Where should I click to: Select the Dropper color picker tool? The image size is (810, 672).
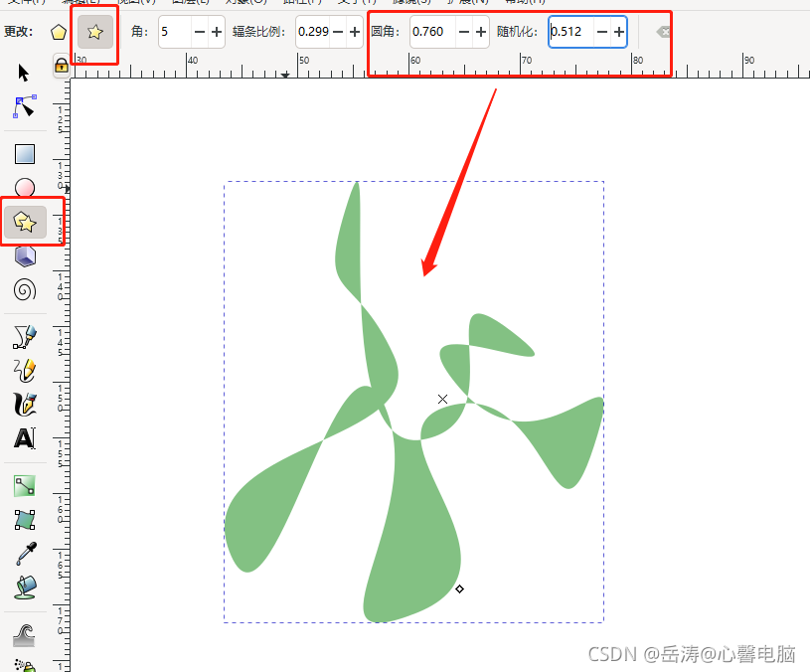coord(26,553)
